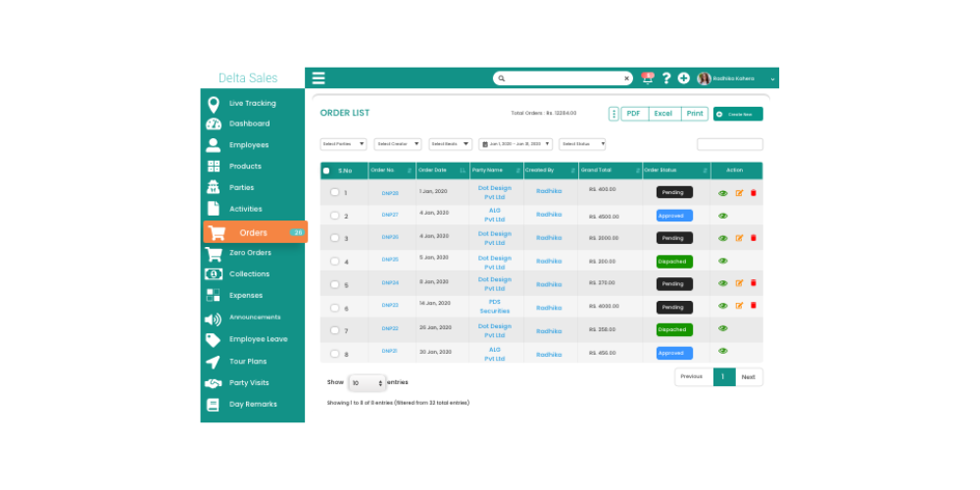Open order number DNP27 link

(x=390, y=215)
